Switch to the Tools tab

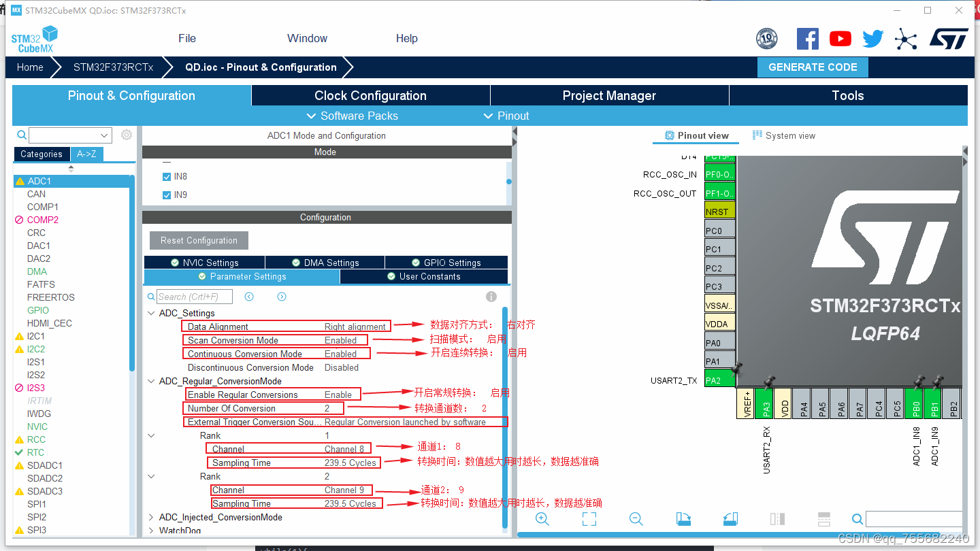(x=848, y=96)
